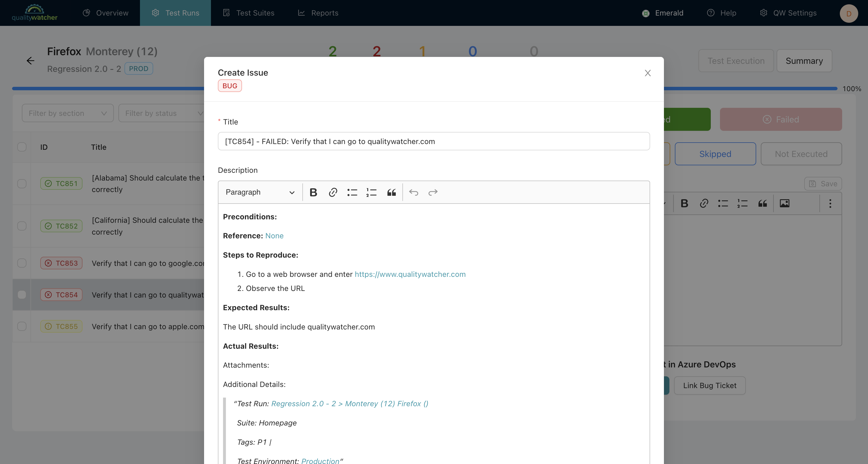Click the Title column header
Viewport: 868px width, 464px height.
coord(99,147)
